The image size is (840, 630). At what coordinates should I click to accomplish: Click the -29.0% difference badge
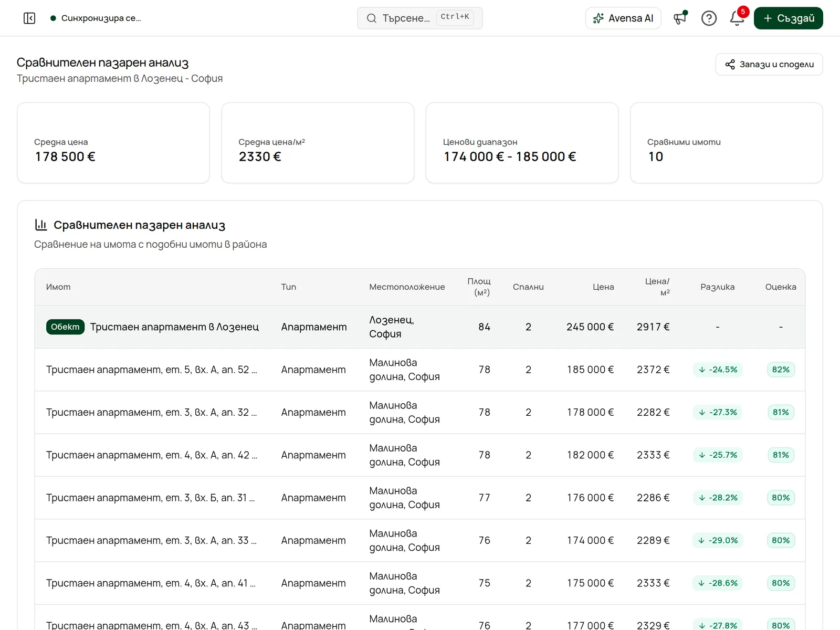[718, 540]
